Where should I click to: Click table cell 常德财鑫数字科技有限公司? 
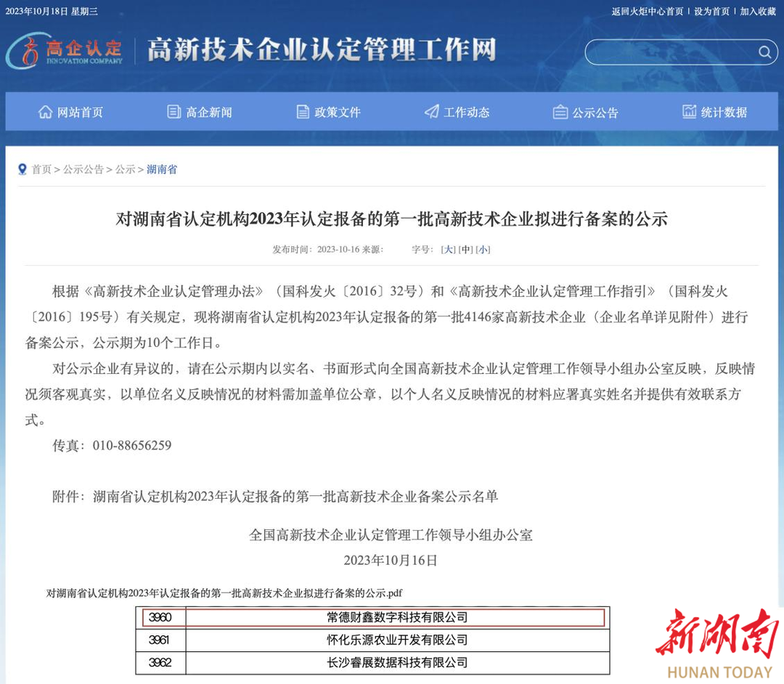(x=398, y=617)
